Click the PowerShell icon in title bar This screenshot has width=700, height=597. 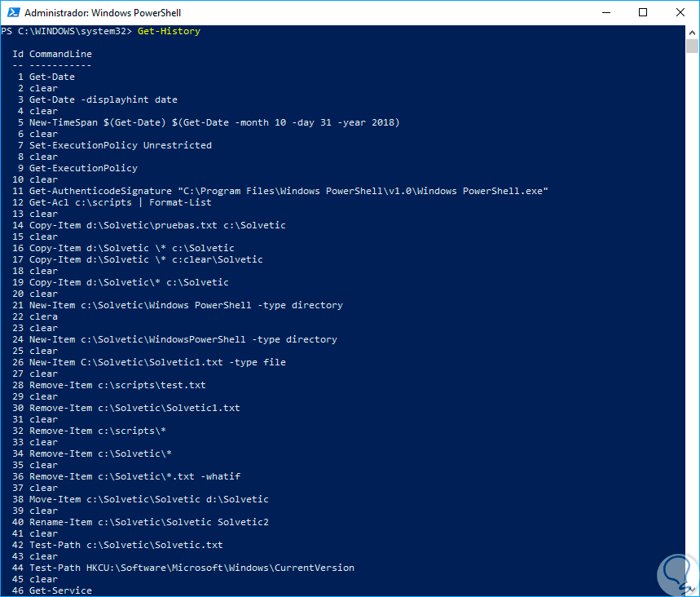coord(13,12)
